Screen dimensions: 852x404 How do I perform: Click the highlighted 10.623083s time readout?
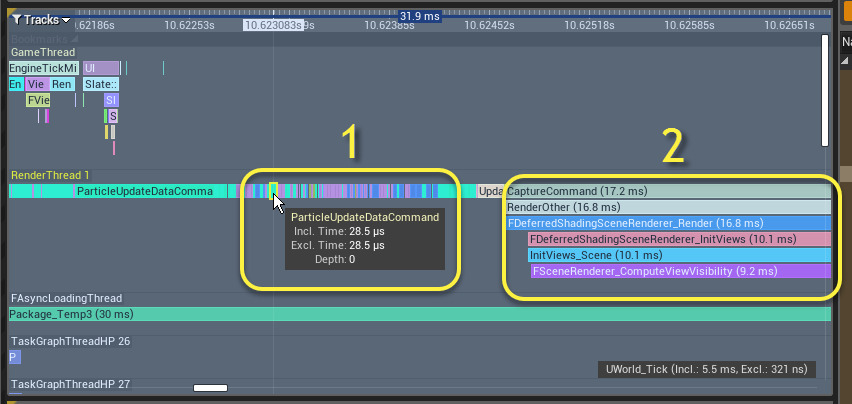coord(273,25)
